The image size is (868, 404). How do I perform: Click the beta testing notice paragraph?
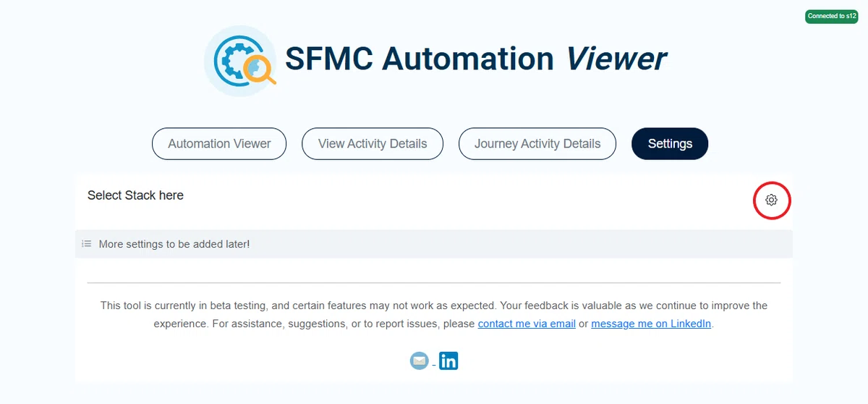point(434,315)
